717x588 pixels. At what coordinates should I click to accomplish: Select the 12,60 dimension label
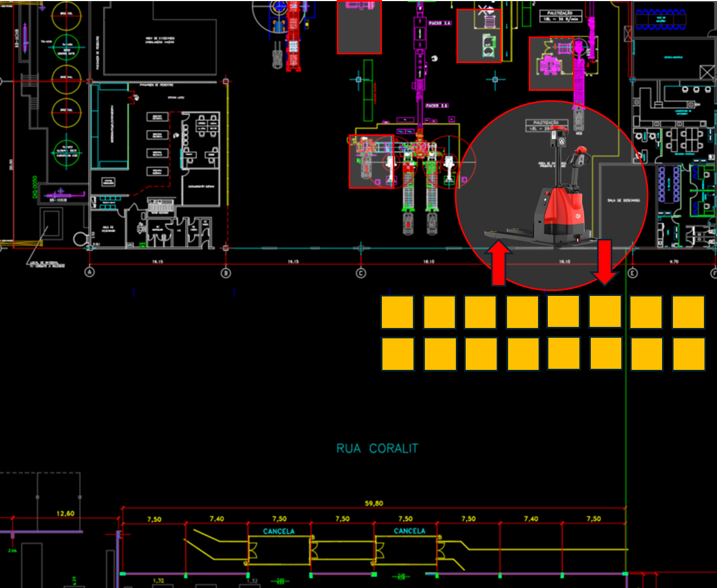pos(65,513)
